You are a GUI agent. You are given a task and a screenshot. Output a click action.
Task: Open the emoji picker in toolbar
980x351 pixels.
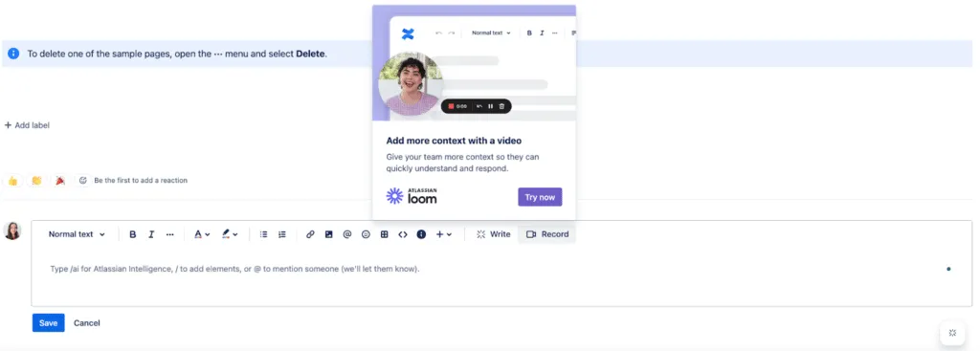coord(366,234)
